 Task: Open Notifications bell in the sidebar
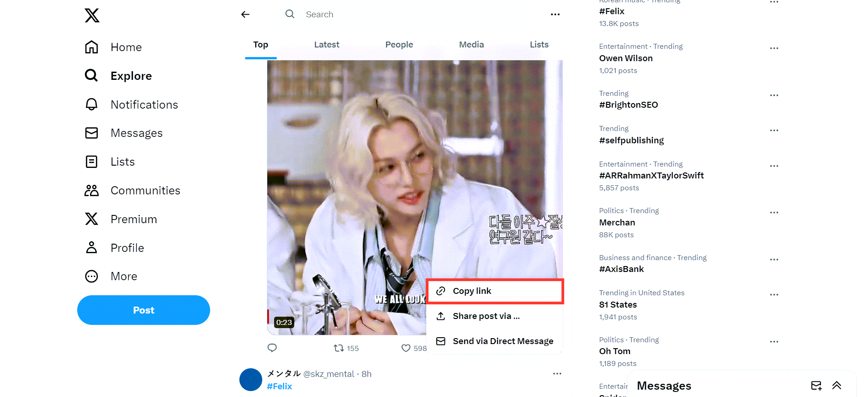coord(131,104)
